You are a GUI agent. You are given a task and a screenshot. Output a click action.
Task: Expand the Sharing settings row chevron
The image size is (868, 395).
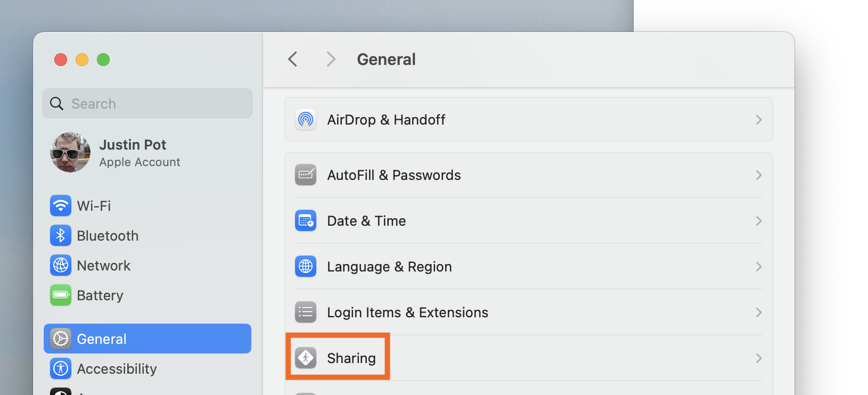(x=759, y=358)
